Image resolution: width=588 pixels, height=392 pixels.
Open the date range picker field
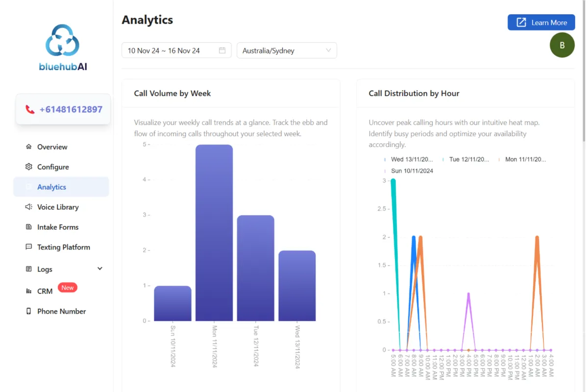(176, 50)
